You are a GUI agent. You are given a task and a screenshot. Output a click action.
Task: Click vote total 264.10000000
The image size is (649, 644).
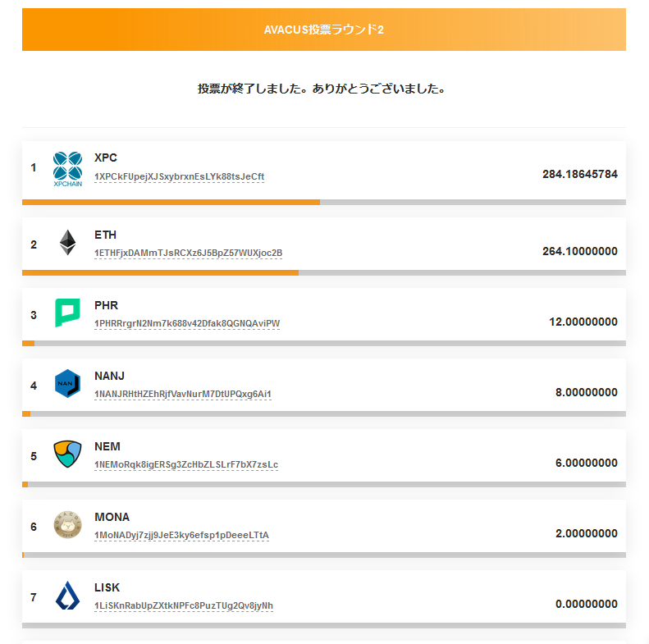[580, 251]
